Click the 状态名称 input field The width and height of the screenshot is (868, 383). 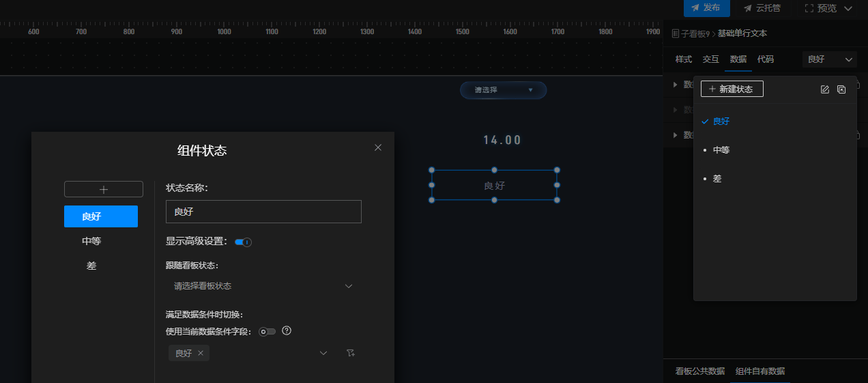click(263, 212)
